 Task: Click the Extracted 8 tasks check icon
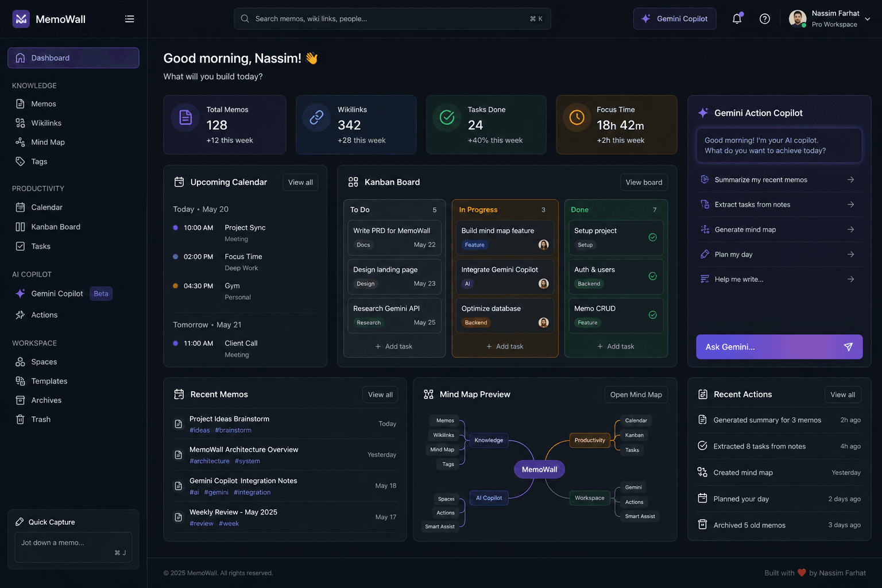(x=702, y=446)
